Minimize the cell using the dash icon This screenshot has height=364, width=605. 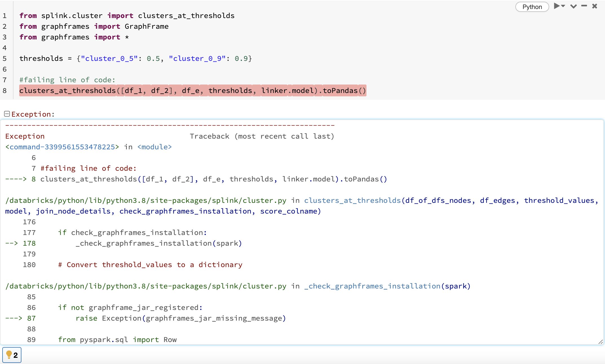point(584,6)
